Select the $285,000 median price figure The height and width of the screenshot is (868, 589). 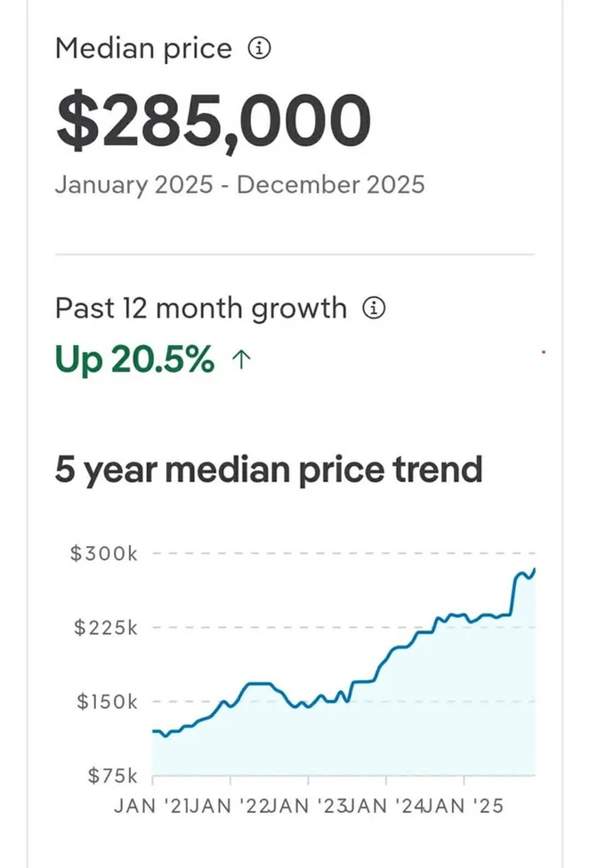pos(213,122)
